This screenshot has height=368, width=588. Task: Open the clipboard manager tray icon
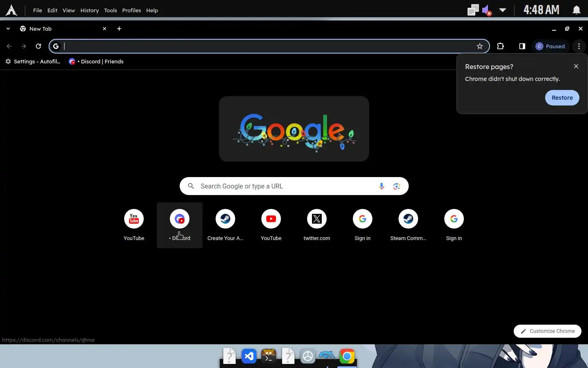click(473, 10)
